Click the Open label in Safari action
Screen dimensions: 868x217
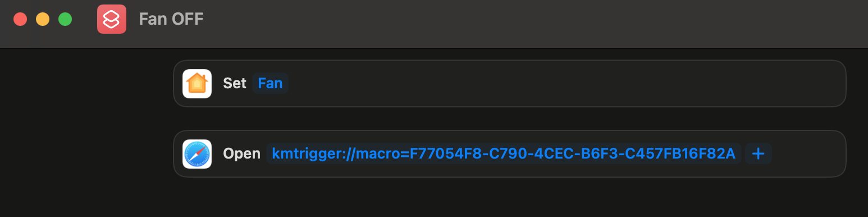tap(241, 153)
